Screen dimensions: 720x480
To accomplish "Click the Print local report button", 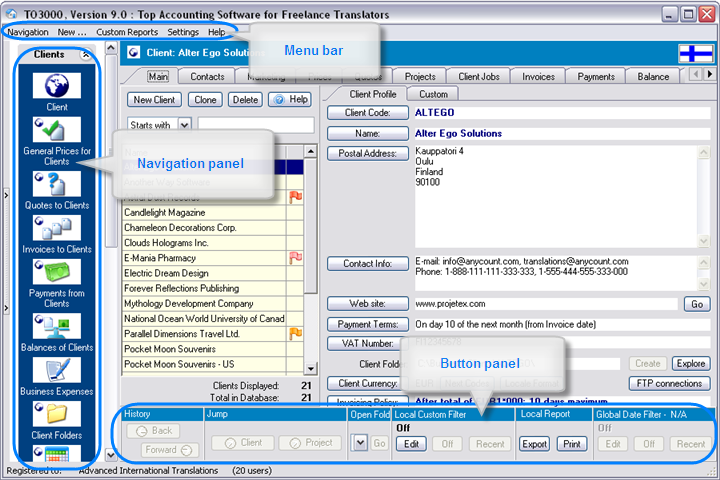I will point(572,444).
